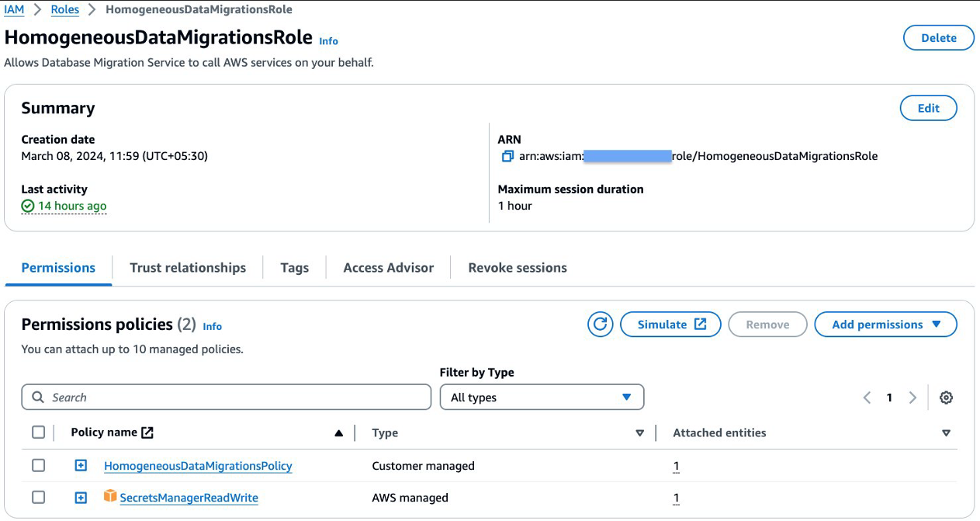Sort the Attached entities column arrow
This screenshot has height=521, width=980.
[x=946, y=433]
